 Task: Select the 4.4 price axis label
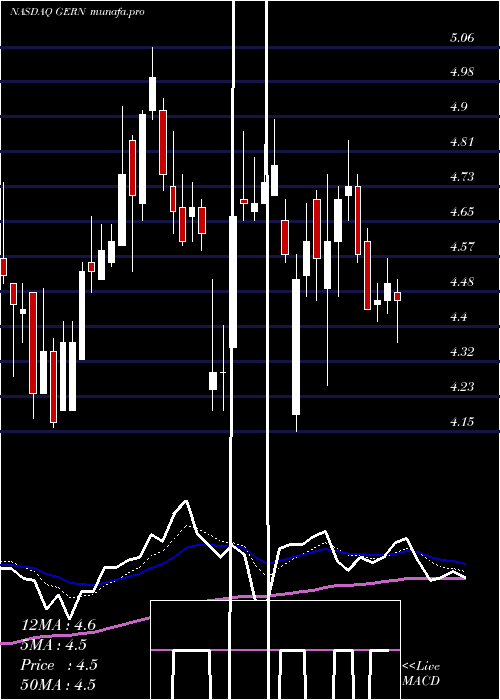click(x=458, y=317)
